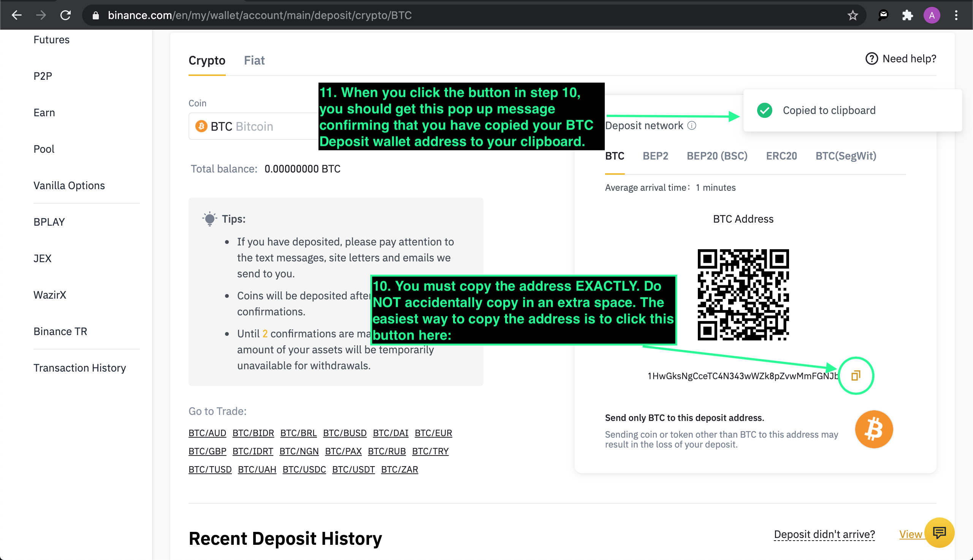Open Vanilla Options in the sidebar

pos(69,185)
